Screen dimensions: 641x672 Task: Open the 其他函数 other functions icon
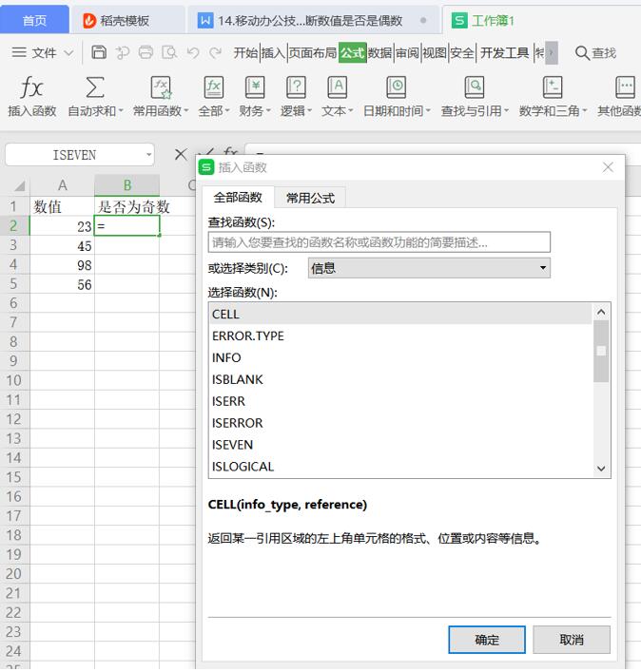(625, 87)
